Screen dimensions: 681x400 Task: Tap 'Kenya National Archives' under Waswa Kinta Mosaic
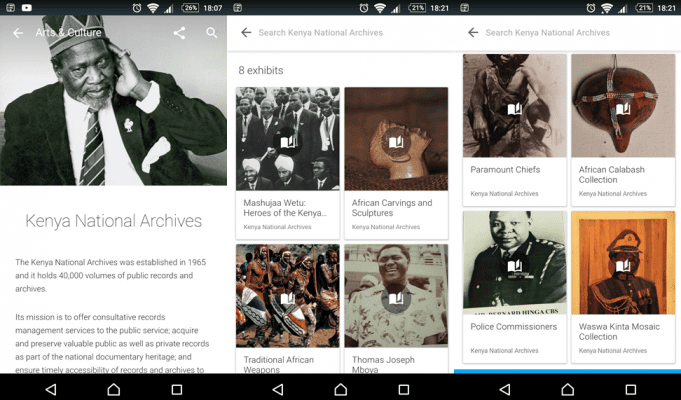pyautogui.click(x=612, y=350)
